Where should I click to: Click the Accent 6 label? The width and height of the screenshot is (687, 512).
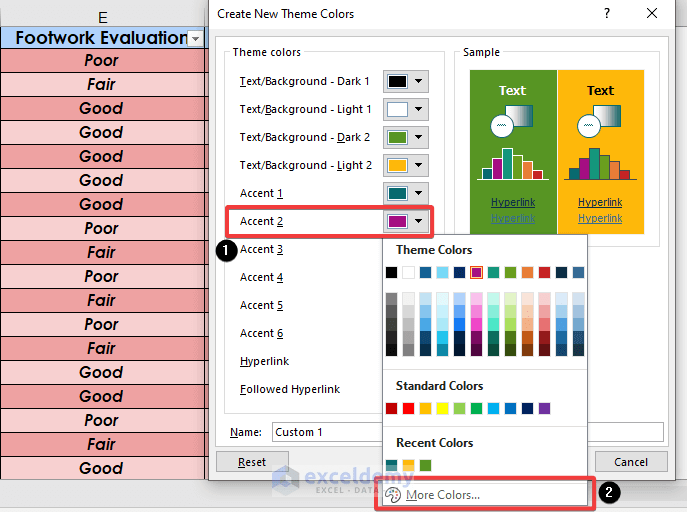point(262,333)
